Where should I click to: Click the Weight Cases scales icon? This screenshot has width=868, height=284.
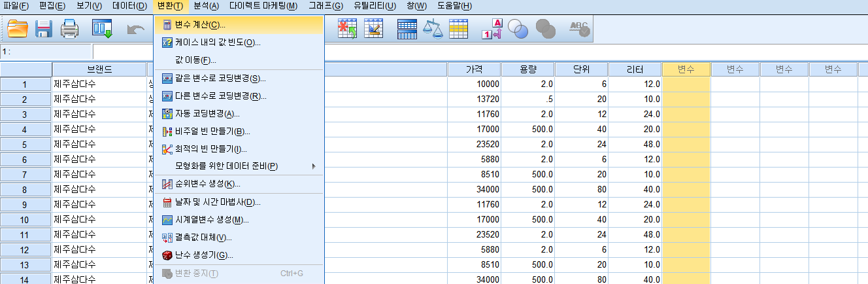pos(433,29)
